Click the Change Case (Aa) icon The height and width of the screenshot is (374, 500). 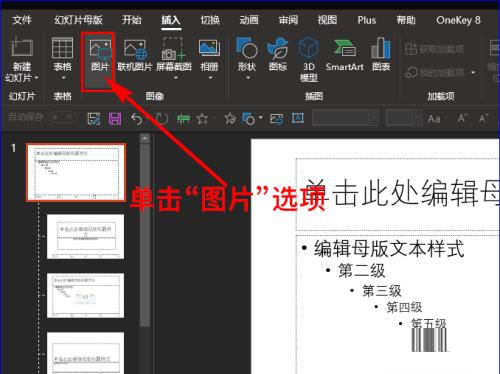434,119
